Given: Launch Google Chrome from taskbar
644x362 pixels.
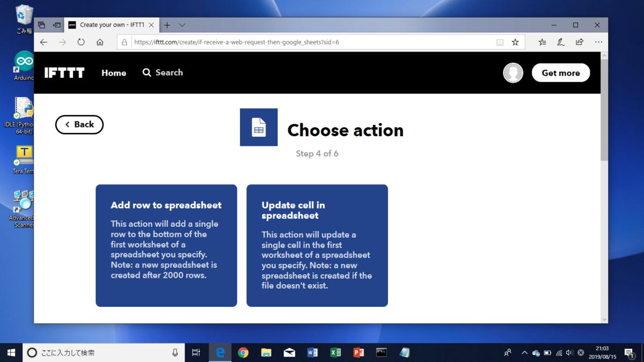Looking at the screenshot, I should 243,352.
